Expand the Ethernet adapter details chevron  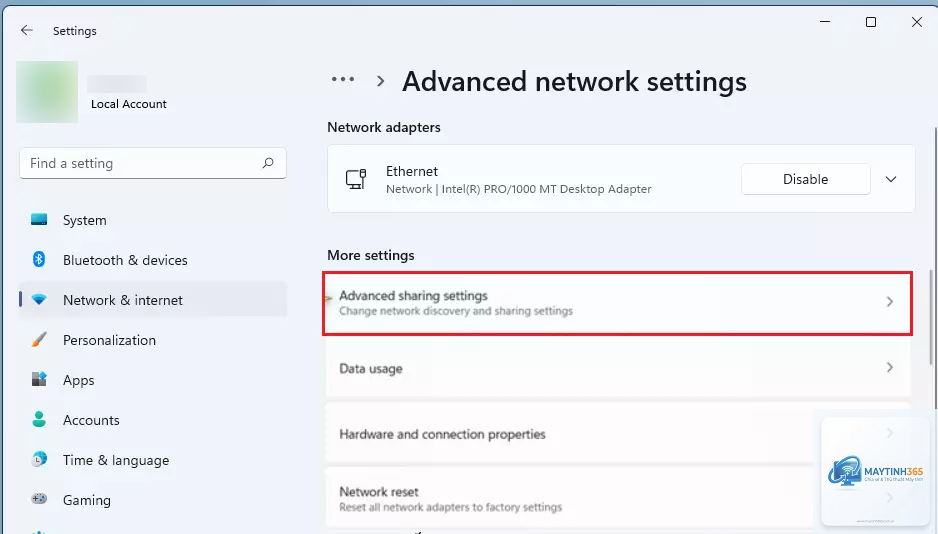[891, 179]
